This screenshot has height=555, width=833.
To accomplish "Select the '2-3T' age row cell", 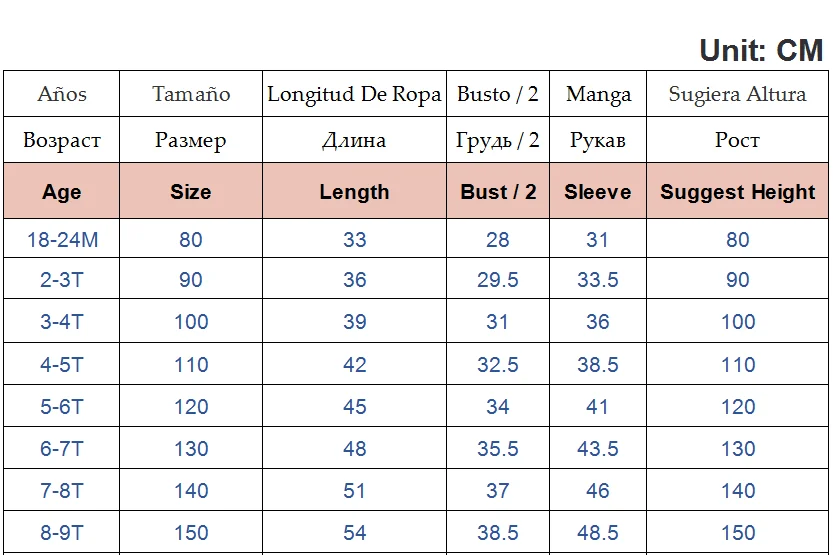I will click(62, 280).
